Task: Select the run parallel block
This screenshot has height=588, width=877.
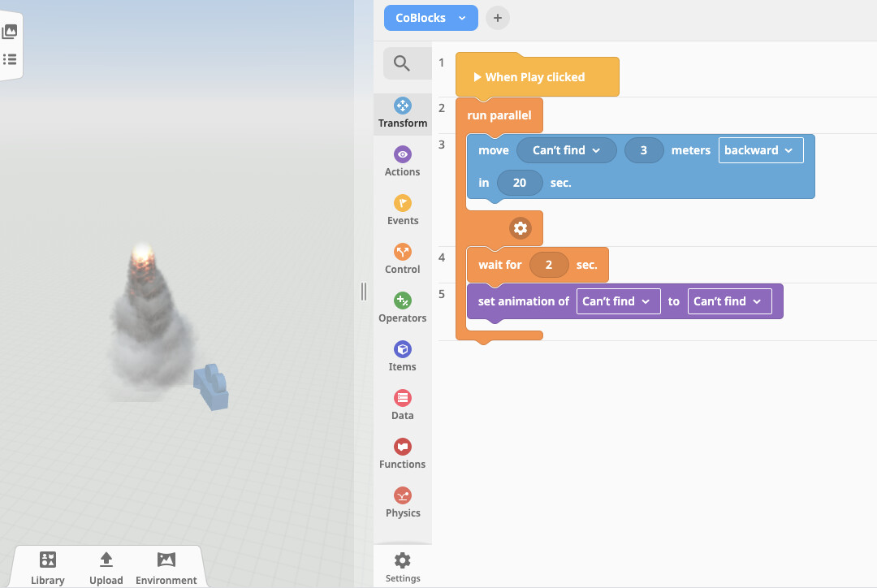Action: coord(499,115)
